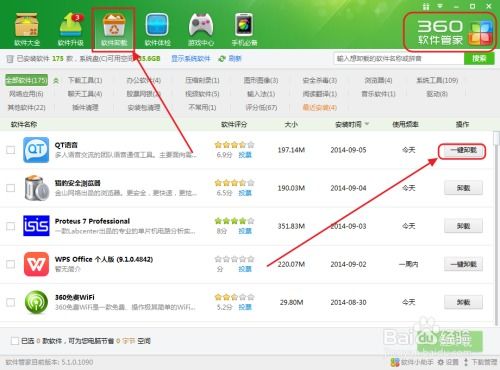Check the QT语音 row checkbox
The width and height of the screenshot is (500, 370).
(x=11, y=150)
